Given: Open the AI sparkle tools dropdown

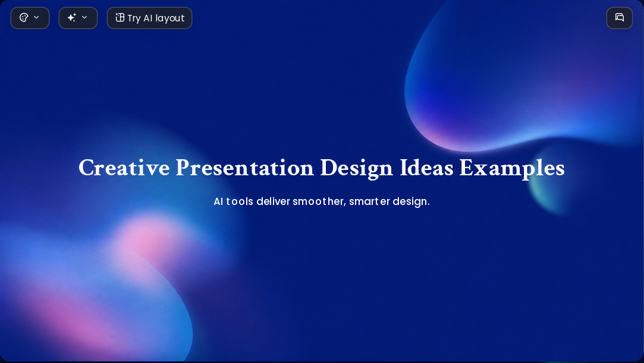Looking at the screenshot, I should click(x=78, y=18).
